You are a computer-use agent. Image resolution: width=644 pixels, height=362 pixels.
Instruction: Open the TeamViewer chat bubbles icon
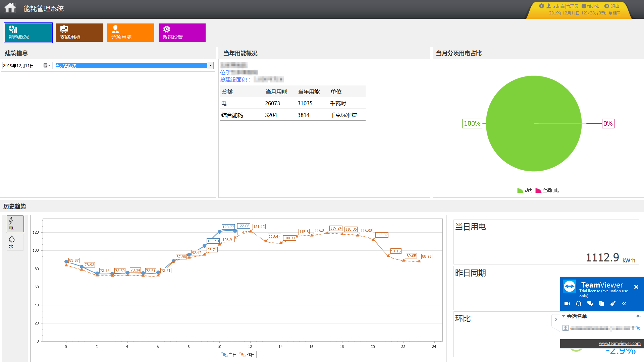(x=590, y=304)
